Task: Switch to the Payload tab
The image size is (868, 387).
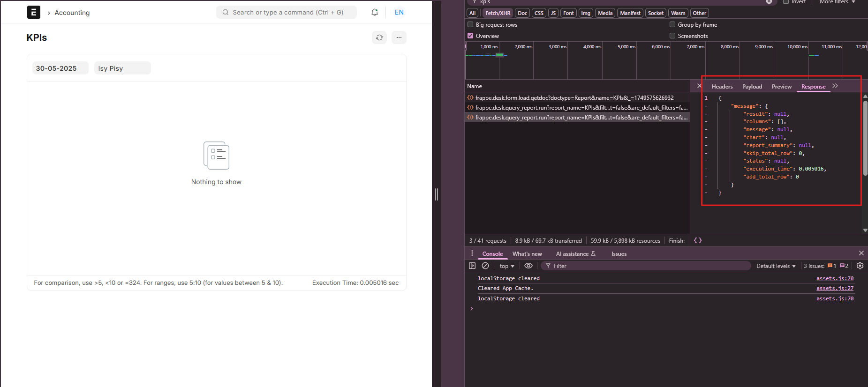Action: pyautogui.click(x=752, y=87)
